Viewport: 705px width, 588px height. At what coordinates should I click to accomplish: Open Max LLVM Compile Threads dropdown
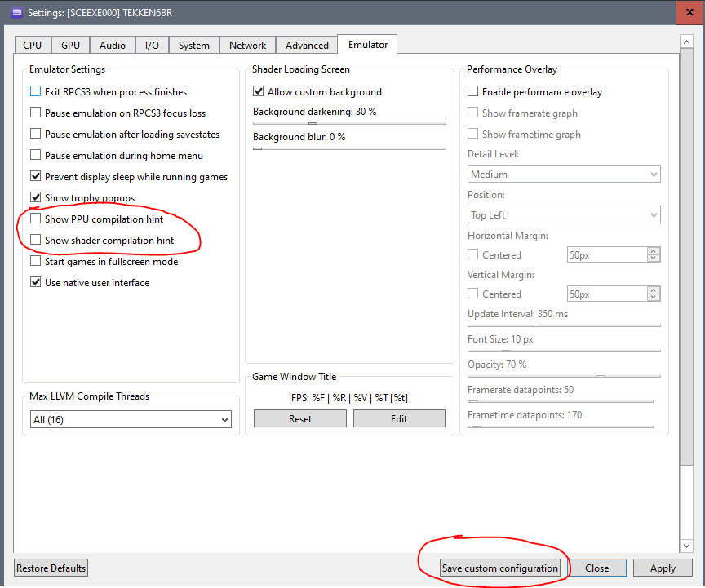point(131,420)
